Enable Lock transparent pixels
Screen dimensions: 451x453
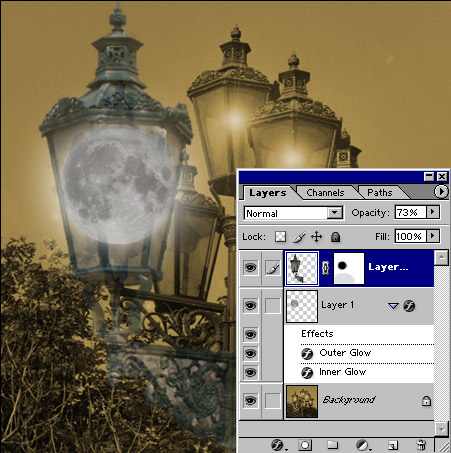(x=280, y=237)
